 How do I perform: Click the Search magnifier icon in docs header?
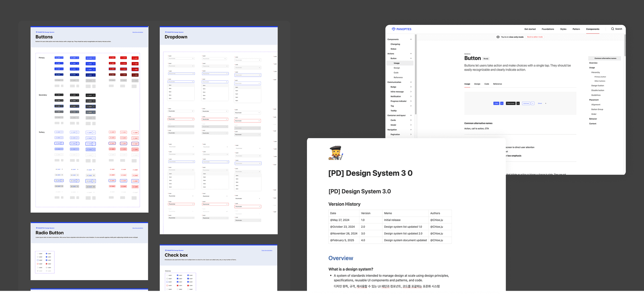(x=613, y=29)
